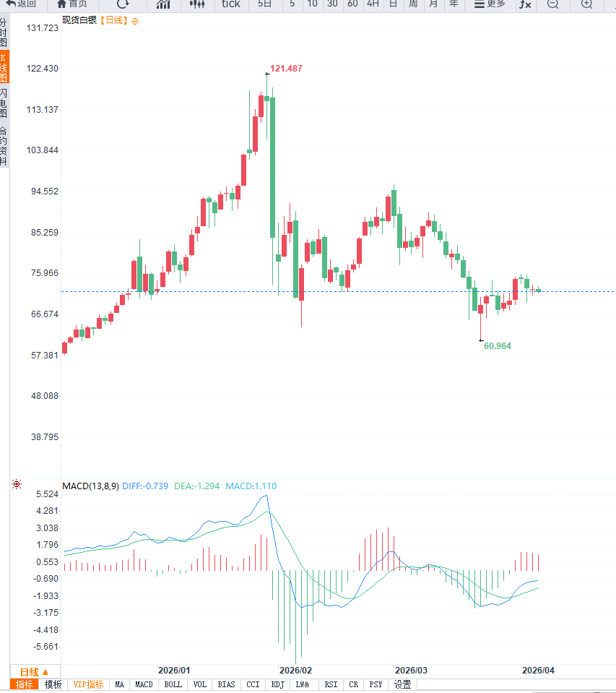Viewport: 616px width, 693px height.
Task: Click the red sun icon beside MACD
Action: pyautogui.click(x=17, y=485)
